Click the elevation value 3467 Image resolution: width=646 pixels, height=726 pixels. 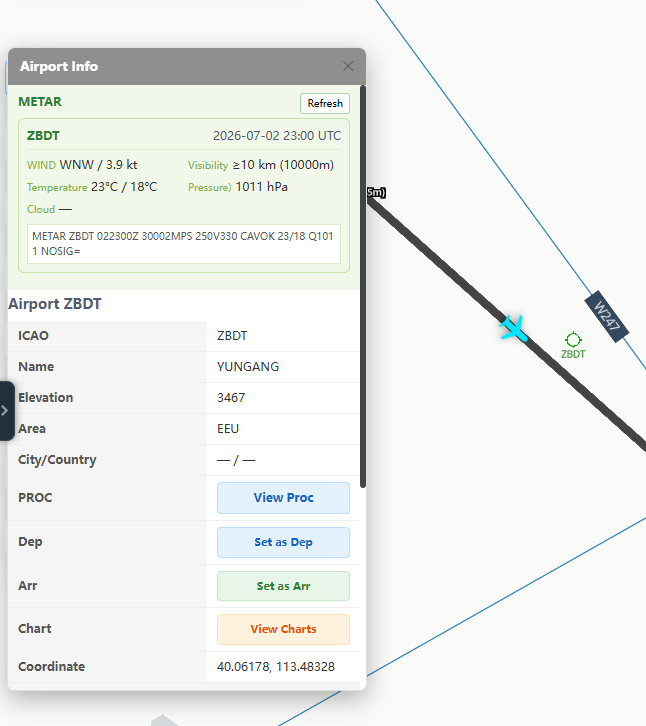231,398
